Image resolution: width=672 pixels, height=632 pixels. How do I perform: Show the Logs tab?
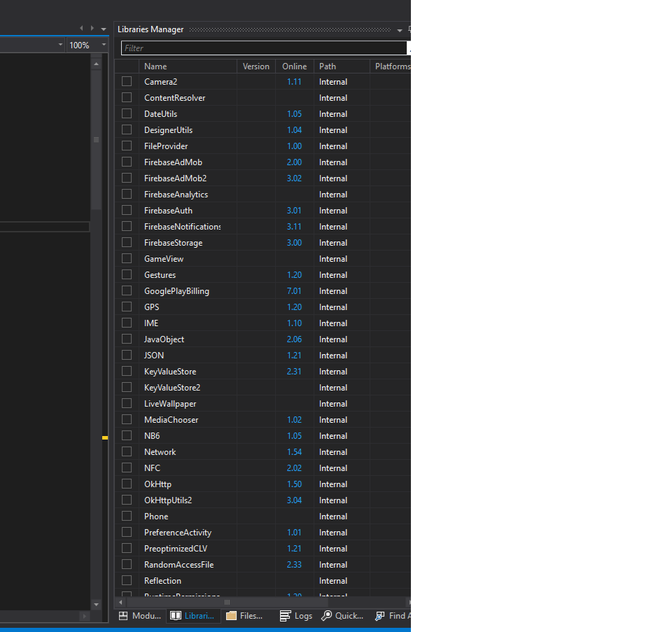click(295, 616)
